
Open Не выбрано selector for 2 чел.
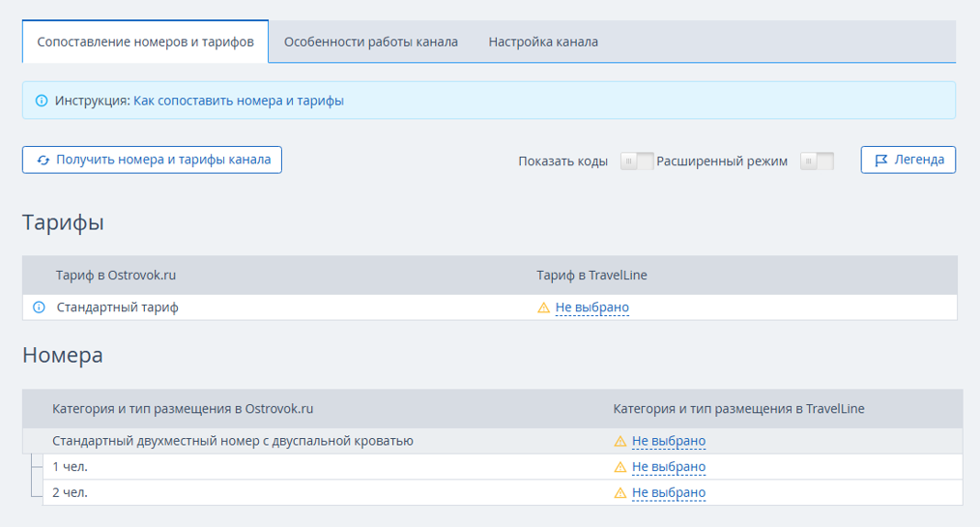[669, 493]
